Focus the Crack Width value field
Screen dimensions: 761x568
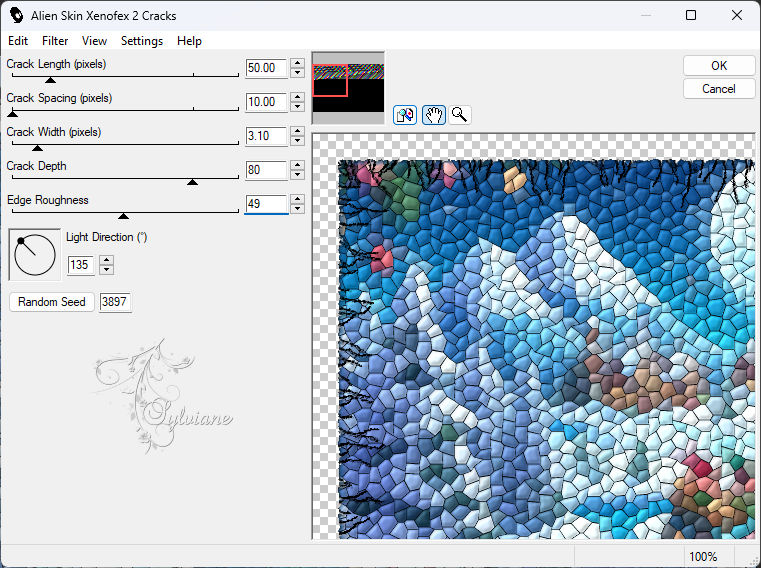pyautogui.click(x=266, y=136)
